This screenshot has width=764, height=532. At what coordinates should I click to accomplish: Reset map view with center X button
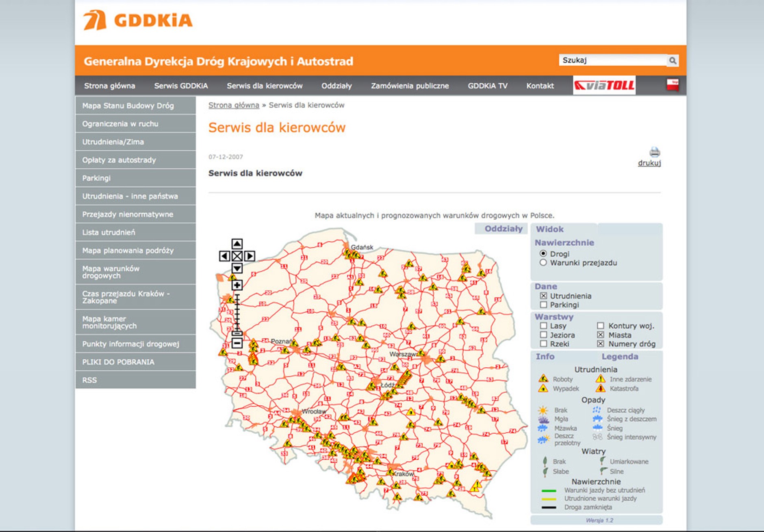coord(237,256)
